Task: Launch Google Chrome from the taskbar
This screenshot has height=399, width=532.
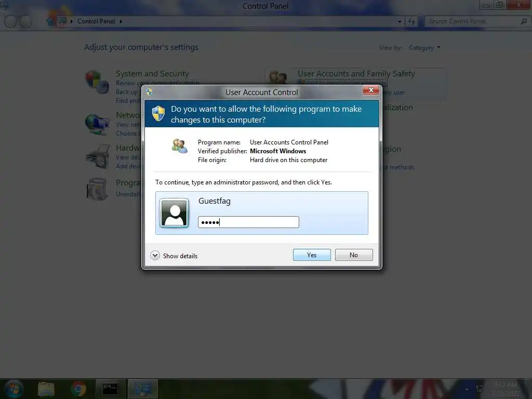Action: 78,389
